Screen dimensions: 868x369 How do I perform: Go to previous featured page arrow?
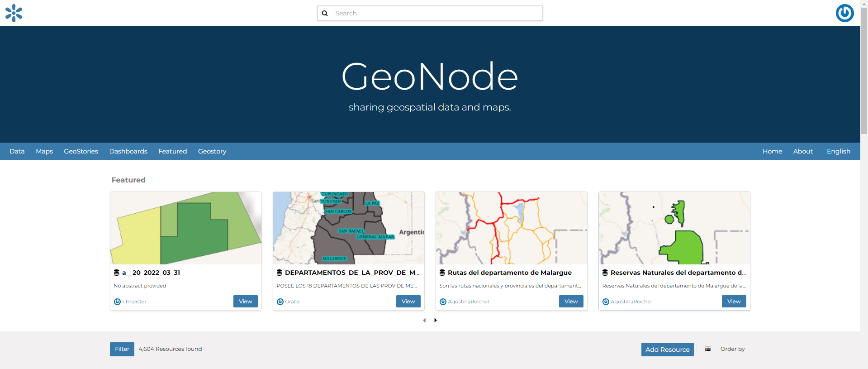click(424, 320)
